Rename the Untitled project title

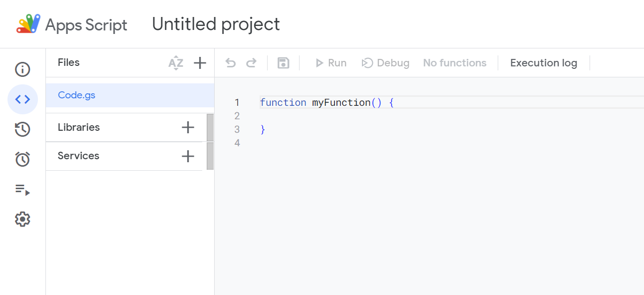point(216,24)
